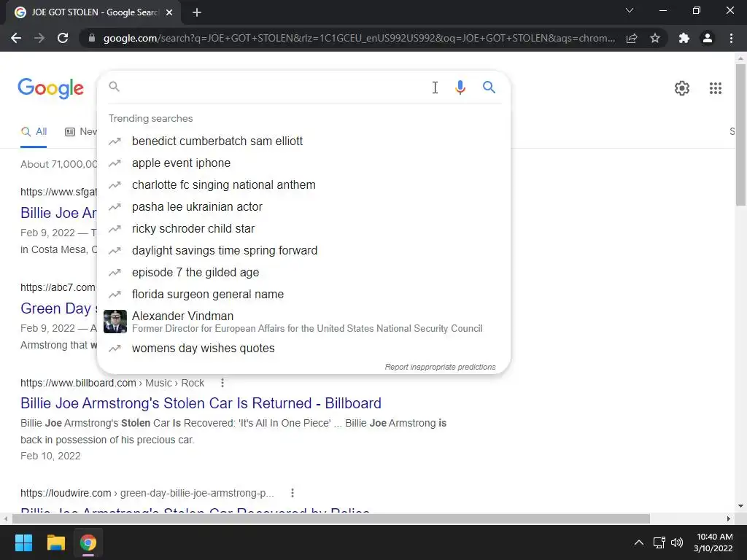Click the Chrome taskbar icon
This screenshot has width=747, height=560.
tap(88, 542)
